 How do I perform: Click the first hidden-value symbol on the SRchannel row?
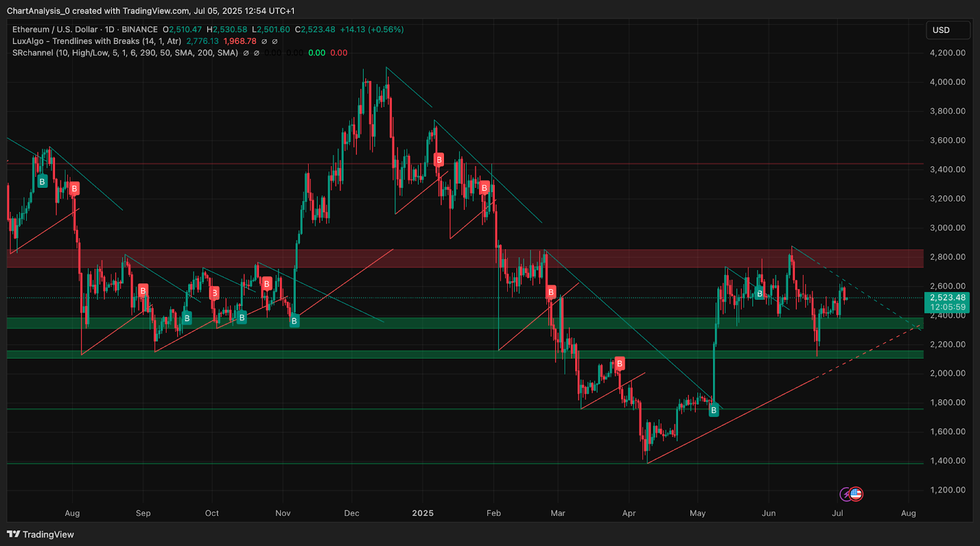click(x=246, y=53)
